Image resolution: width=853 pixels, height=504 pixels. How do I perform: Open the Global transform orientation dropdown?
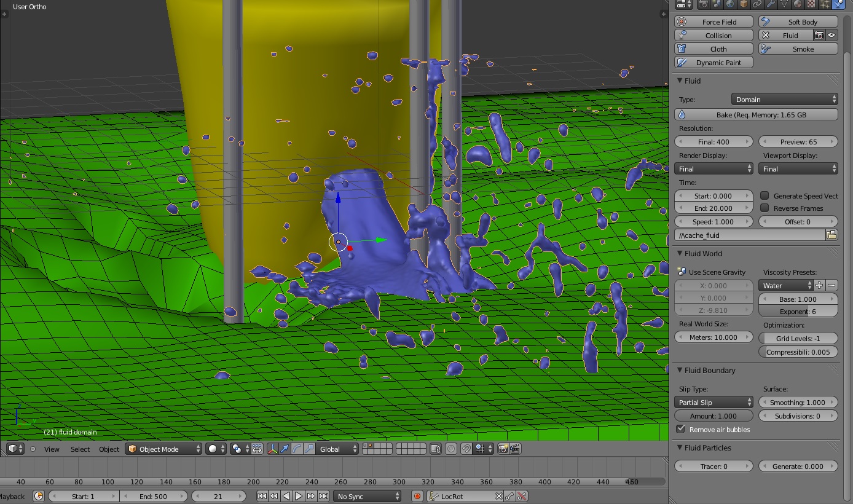tap(338, 449)
